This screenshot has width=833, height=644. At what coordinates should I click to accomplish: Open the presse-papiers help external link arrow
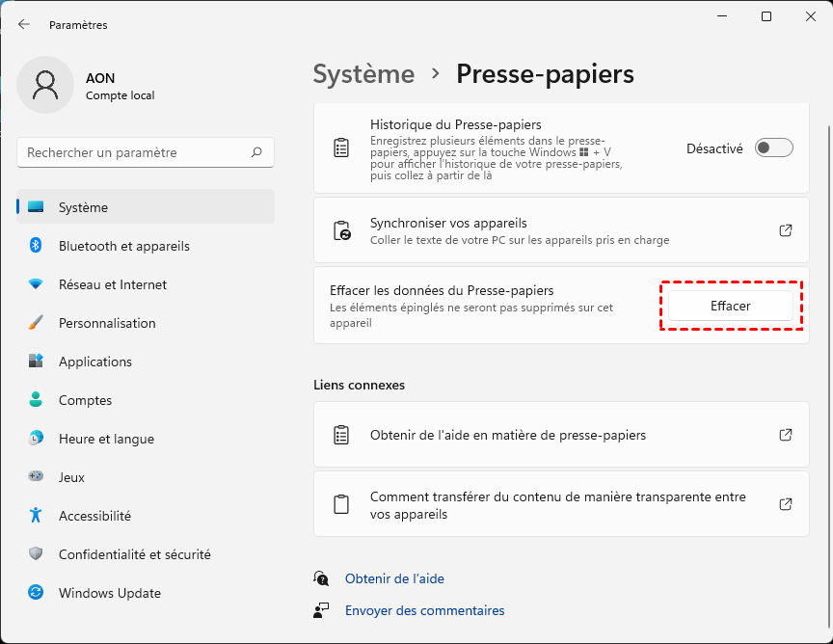point(786,435)
